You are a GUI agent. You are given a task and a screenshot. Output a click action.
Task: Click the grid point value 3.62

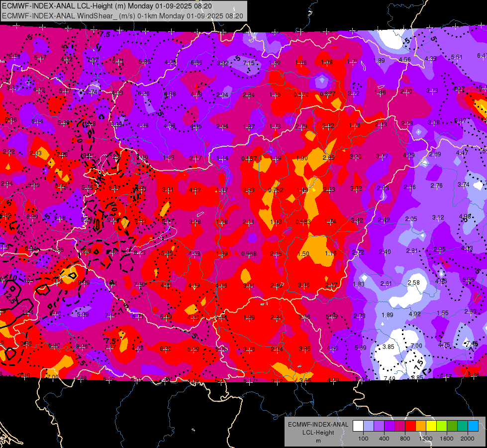pyautogui.click(x=356, y=188)
